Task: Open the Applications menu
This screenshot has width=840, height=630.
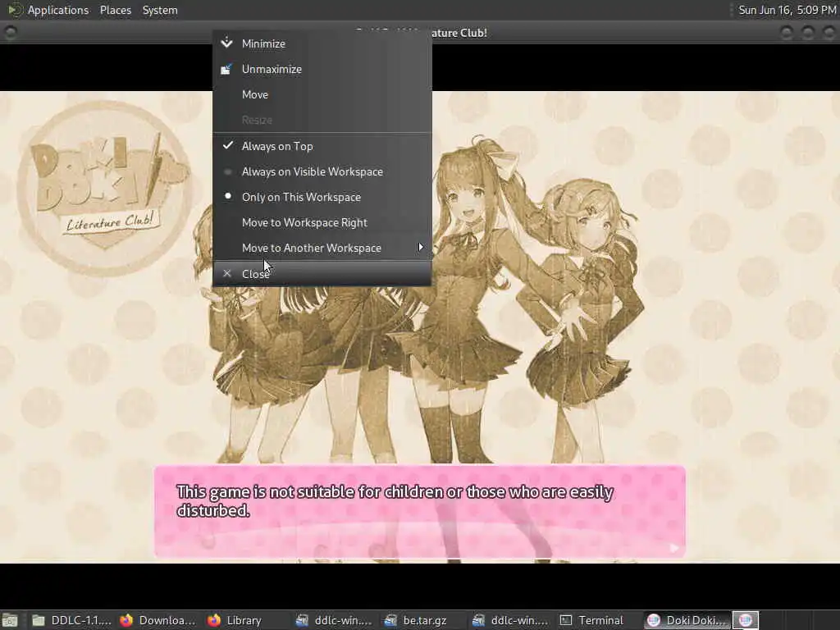Action: pos(58,10)
